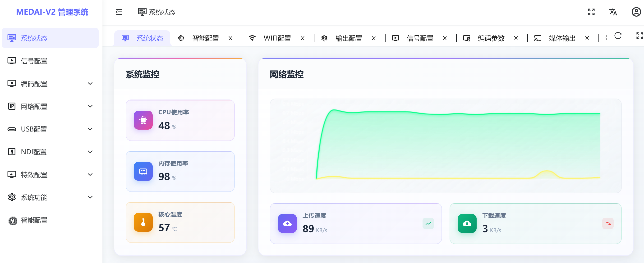The image size is (644, 263).
Task: Click the purple CPU chip icon
Action: 143,120
